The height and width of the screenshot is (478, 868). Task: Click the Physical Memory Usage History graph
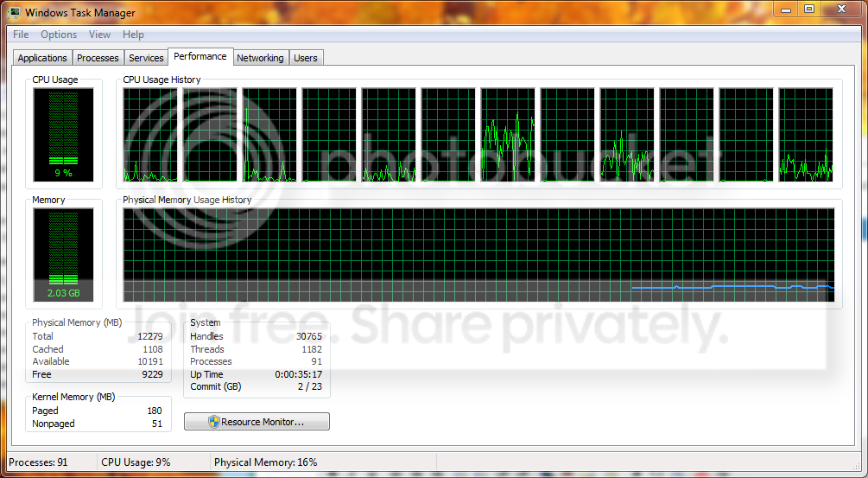coord(478,255)
